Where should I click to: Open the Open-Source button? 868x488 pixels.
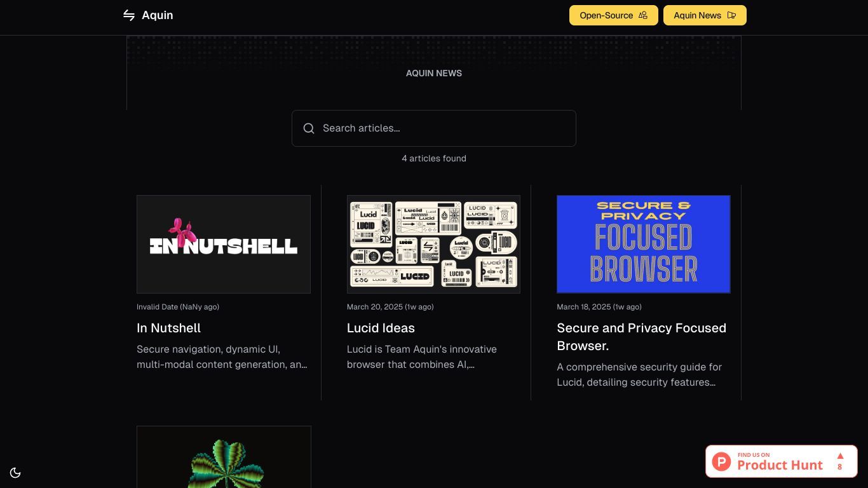click(x=613, y=15)
